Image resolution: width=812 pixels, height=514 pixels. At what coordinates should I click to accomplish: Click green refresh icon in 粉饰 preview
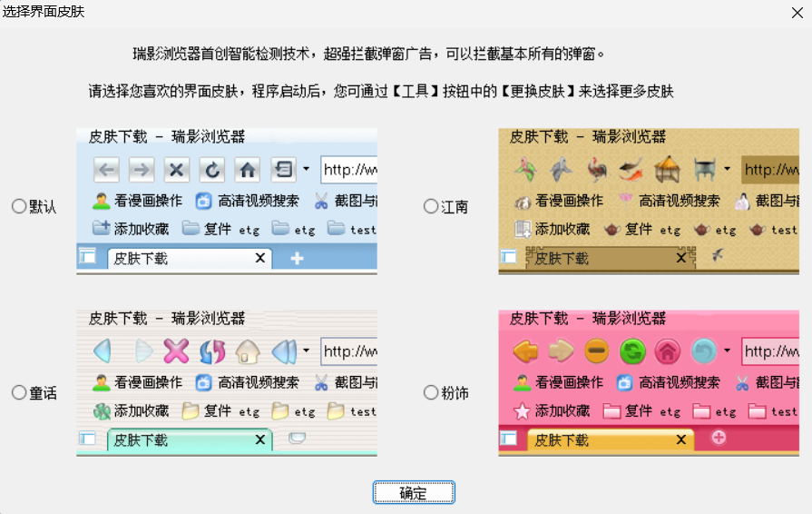pos(632,351)
